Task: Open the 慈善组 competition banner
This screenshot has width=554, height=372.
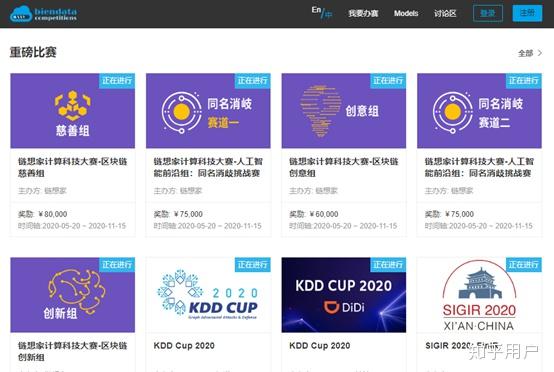Action: coord(72,111)
